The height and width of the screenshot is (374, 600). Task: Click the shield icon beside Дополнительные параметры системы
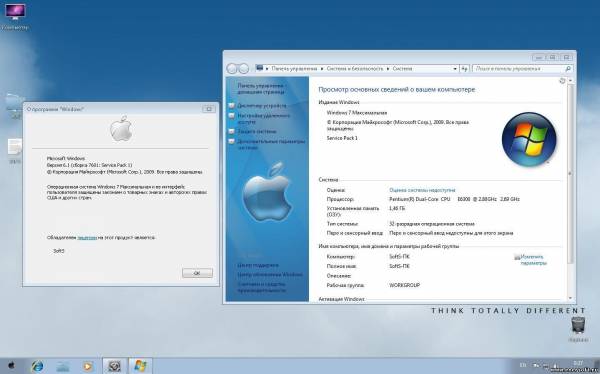(x=231, y=141)
